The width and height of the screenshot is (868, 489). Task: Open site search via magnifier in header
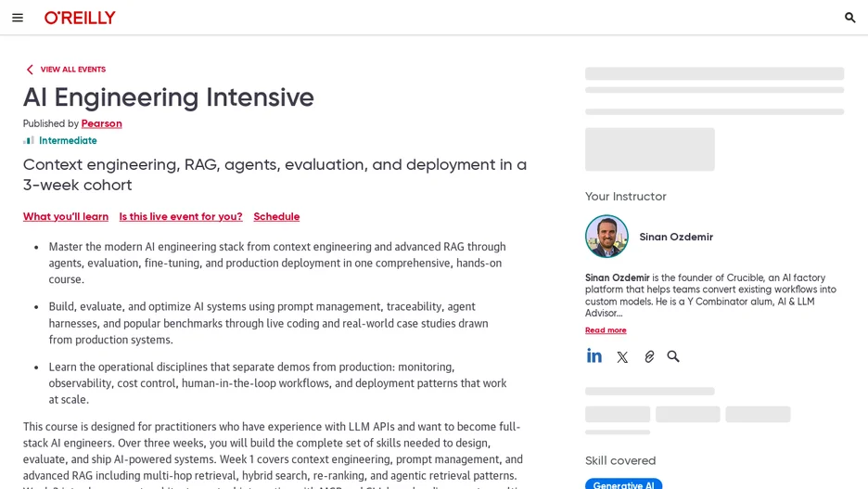pyautogui.click(x=849, y=18)
